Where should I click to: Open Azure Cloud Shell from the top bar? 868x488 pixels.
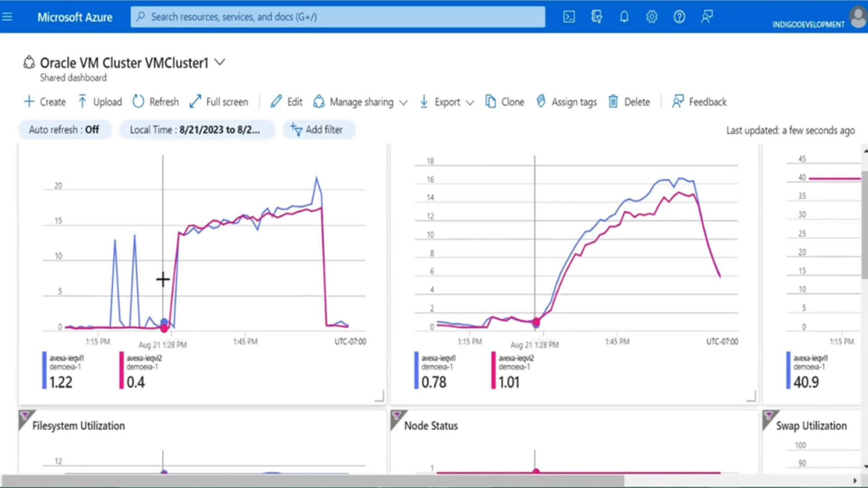coord(569,17)
